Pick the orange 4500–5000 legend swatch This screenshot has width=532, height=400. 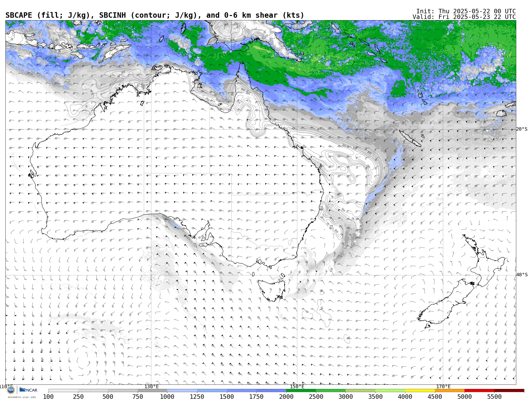pos(449,391)
